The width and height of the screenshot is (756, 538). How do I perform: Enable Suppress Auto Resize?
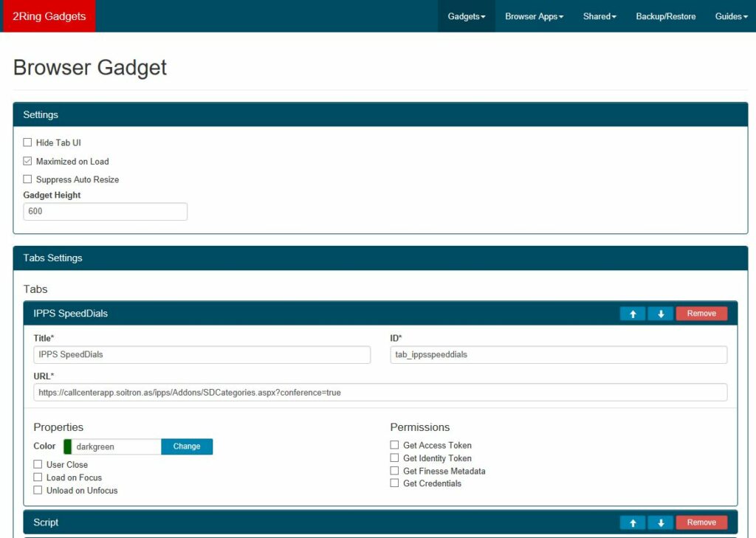coord(27,179)
